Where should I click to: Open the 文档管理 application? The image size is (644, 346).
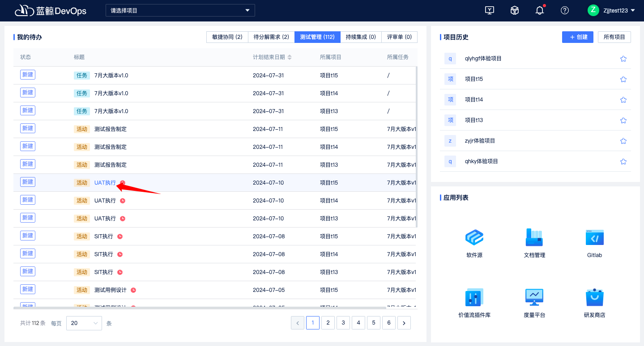tap(534, 243)
